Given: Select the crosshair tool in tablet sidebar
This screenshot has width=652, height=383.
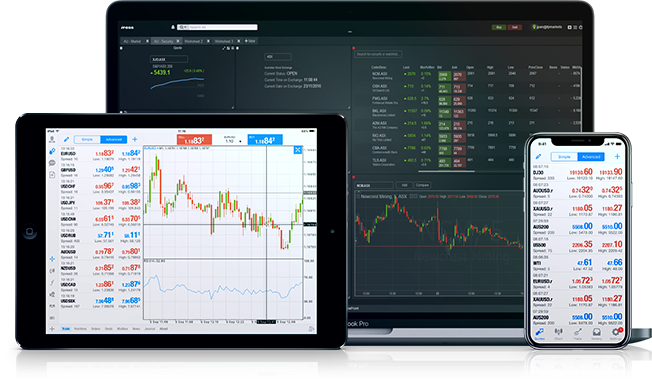Looking at the screenshot, I should click(x=52, y=259).
